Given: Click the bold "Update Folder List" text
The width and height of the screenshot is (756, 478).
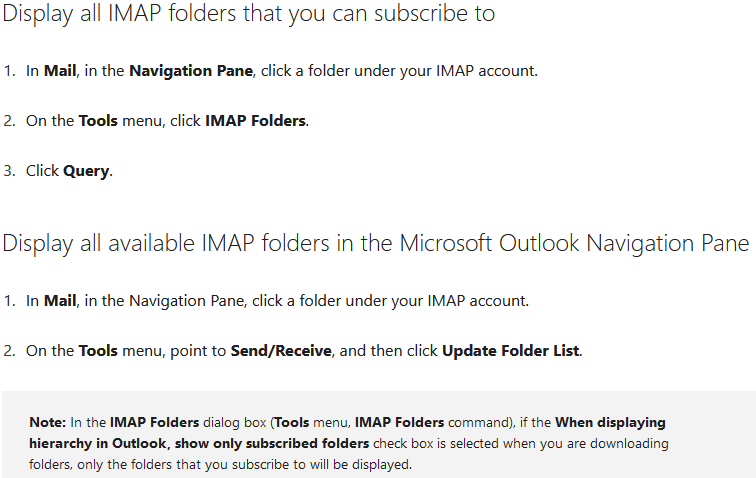Looking at the screenshot, I should coord(510,351).
